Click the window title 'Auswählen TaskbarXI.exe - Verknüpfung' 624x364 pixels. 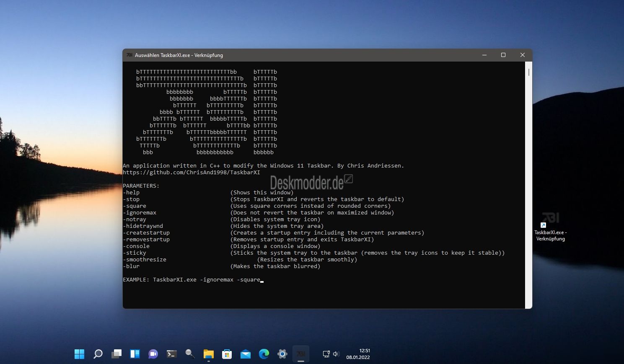[179, 55]
